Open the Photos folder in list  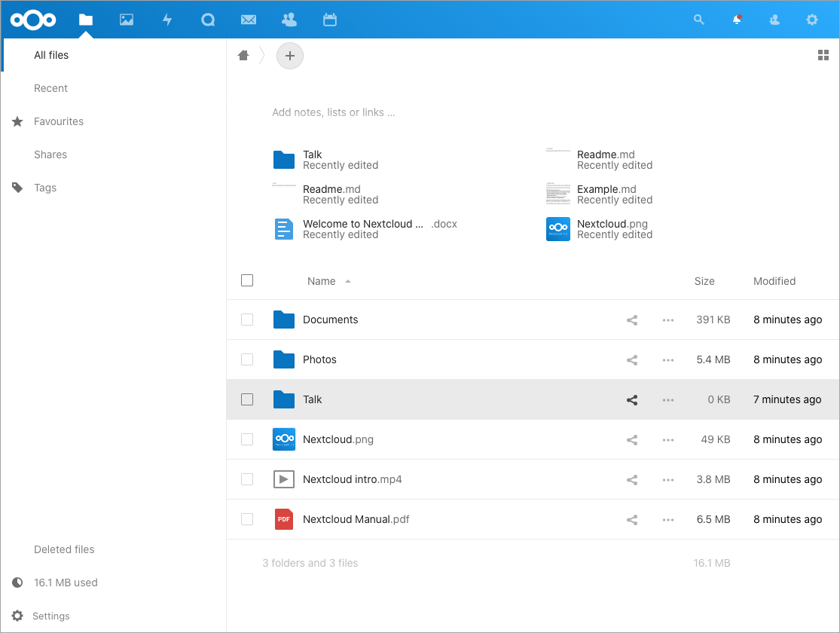pos(320,359)
